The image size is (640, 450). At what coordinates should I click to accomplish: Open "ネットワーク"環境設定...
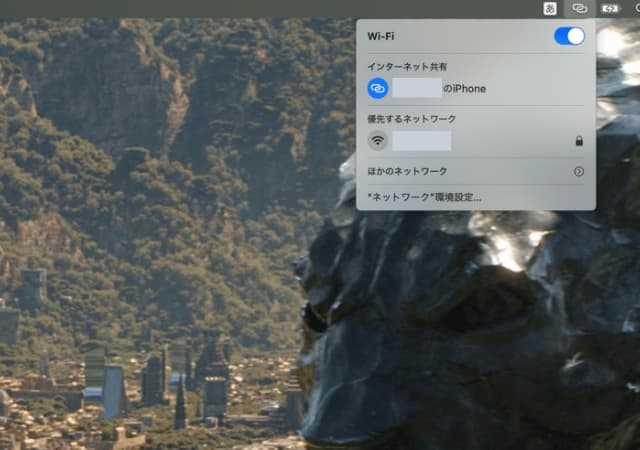click(x=424, y=197)
